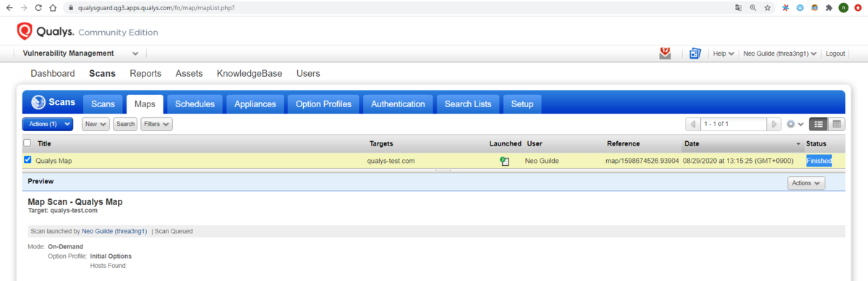
Task: Click Status column header
Action: click(816, 143)
